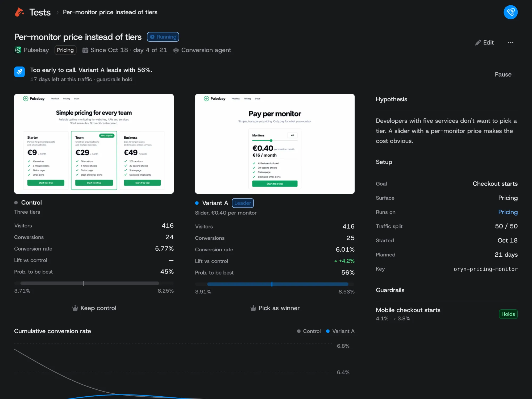Click the Holds guardrail badge
Viewport: 532px width, 399px height.
click(508, 314)
